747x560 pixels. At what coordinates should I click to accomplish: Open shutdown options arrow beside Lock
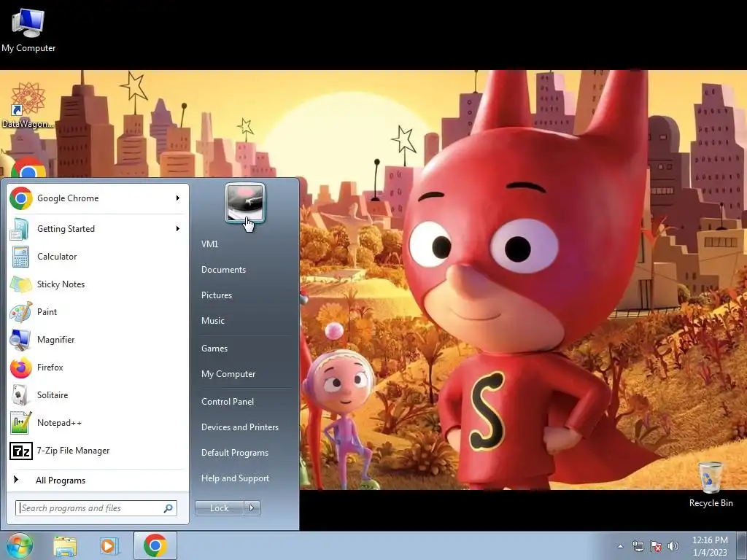tap(252, 508)
